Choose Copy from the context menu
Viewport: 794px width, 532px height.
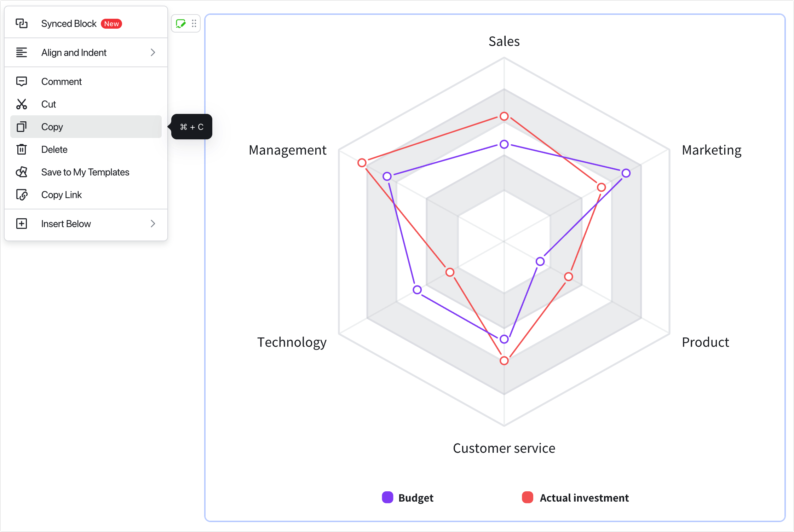point(86,127)
